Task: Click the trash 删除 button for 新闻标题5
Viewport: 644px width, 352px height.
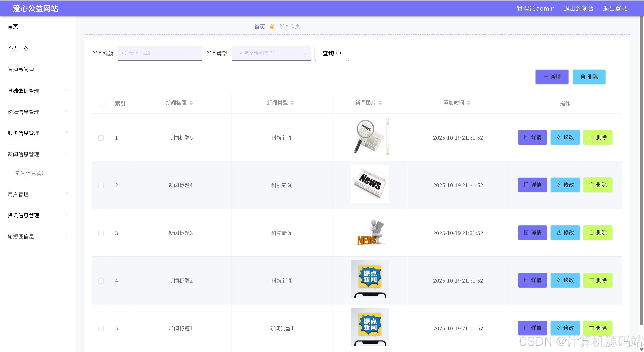Action: point(598,137)
